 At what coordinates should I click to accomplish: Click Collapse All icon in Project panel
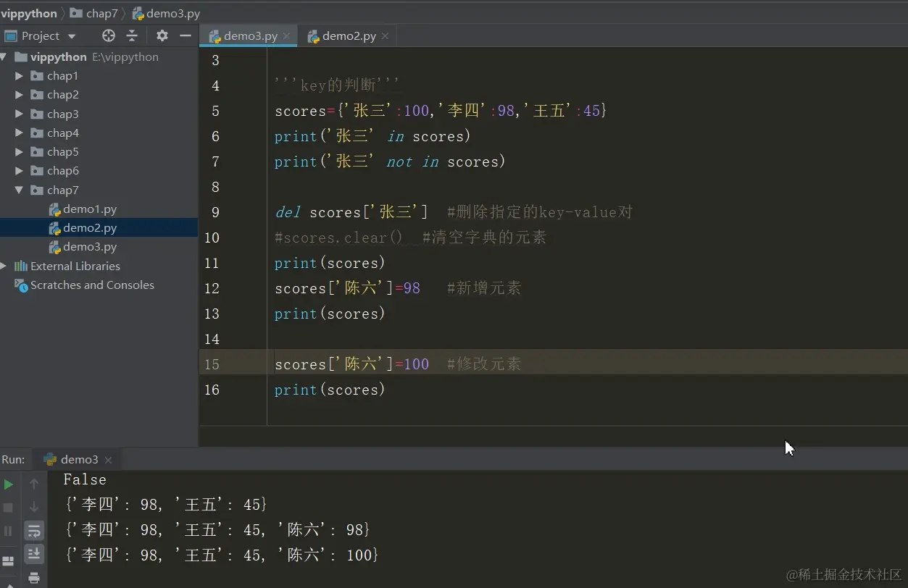(x=132, y=35)
